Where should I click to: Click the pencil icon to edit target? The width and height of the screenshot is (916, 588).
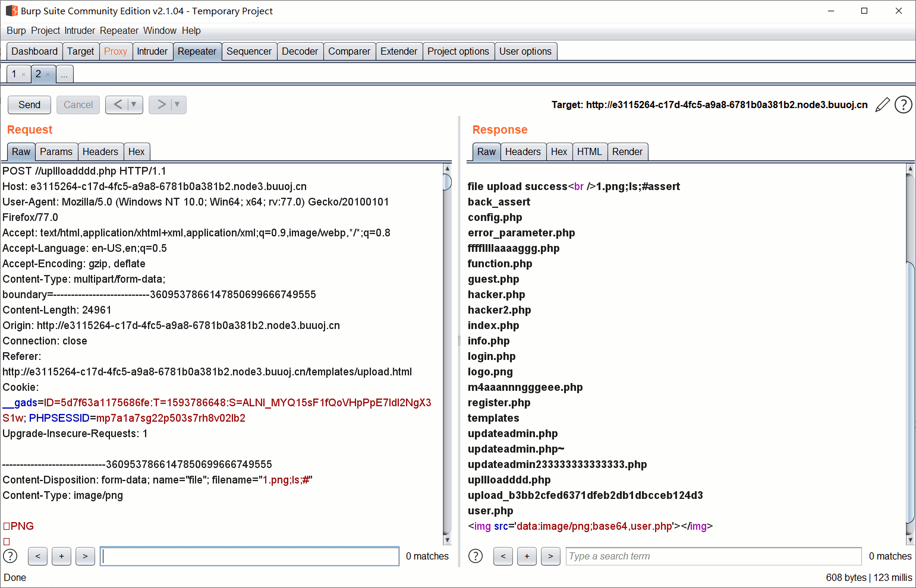882,105
